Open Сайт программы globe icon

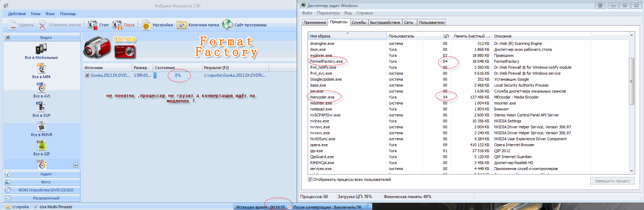[228, 25]
